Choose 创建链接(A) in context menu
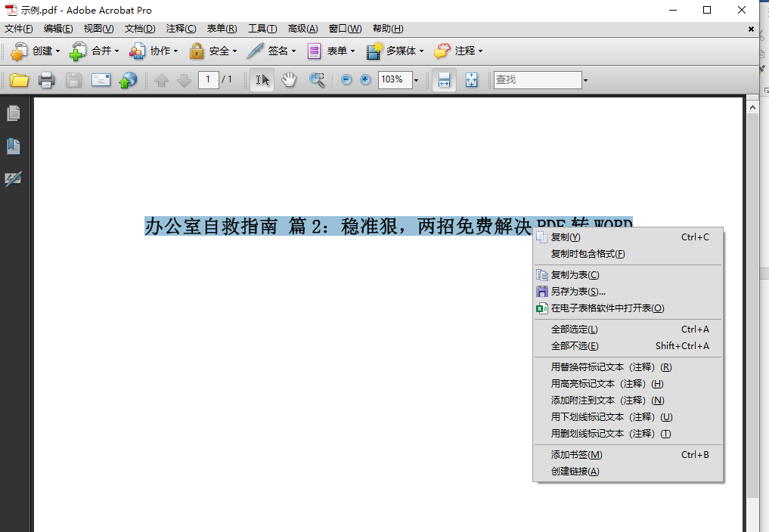Screen dimensions: 769x532 (x=628, y=472)
